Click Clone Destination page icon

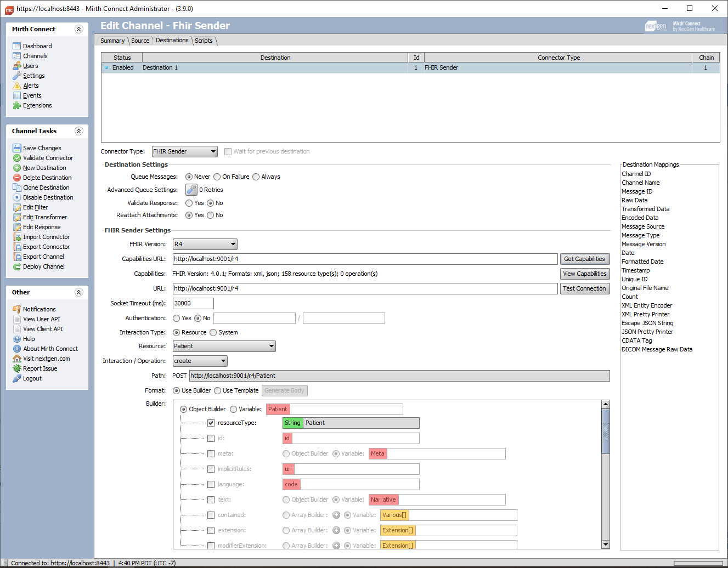point(17,188)
